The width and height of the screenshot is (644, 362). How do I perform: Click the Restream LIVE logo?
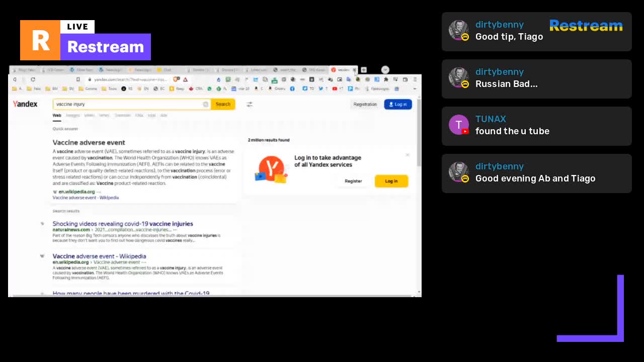pyautogui.click(x=86, y=40)
